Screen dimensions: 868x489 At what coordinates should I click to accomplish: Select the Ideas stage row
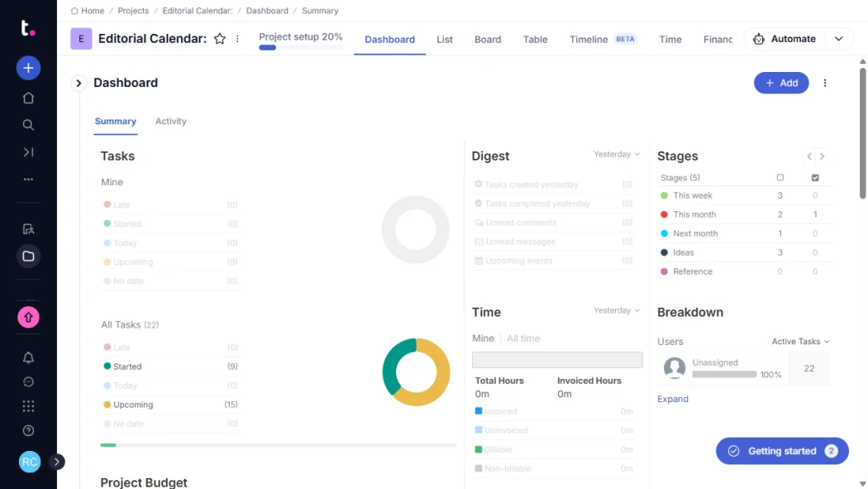coord(746,252)
